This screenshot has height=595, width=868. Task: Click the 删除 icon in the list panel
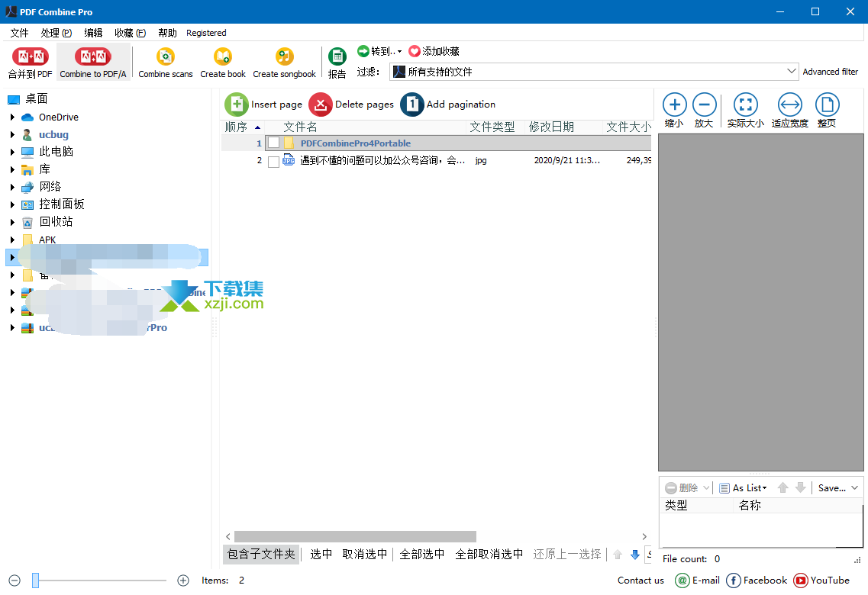click(671, 487)
